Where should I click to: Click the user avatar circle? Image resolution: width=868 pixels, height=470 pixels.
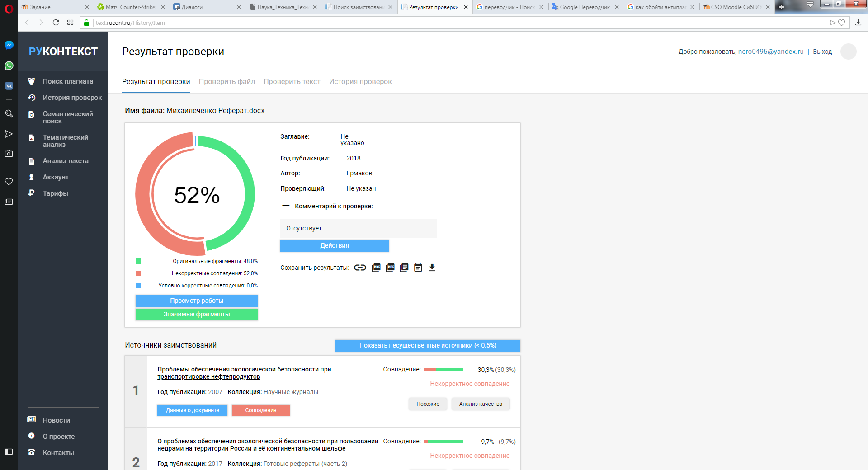(848, 52)
